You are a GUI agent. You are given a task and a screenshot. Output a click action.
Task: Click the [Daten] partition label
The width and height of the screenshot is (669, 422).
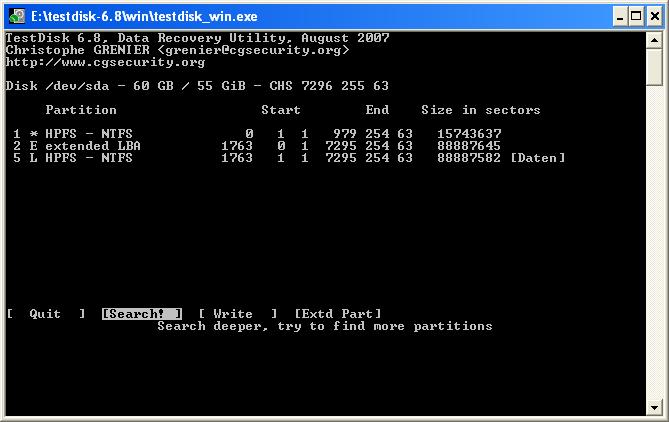coord(538,158)
